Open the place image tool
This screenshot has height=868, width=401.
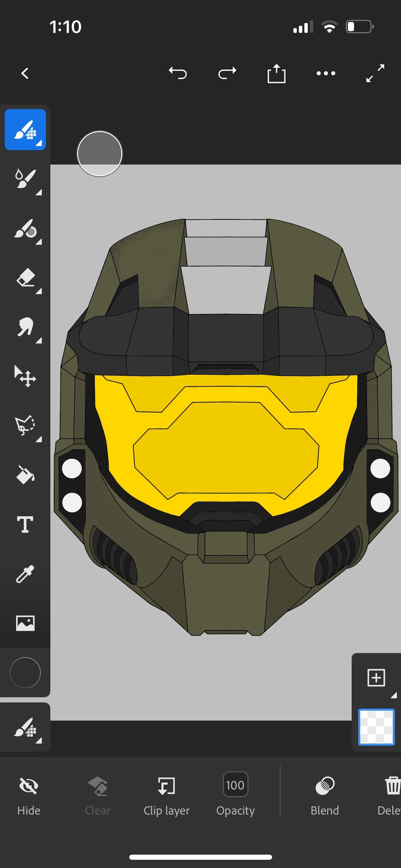click(x=25, y=623)
